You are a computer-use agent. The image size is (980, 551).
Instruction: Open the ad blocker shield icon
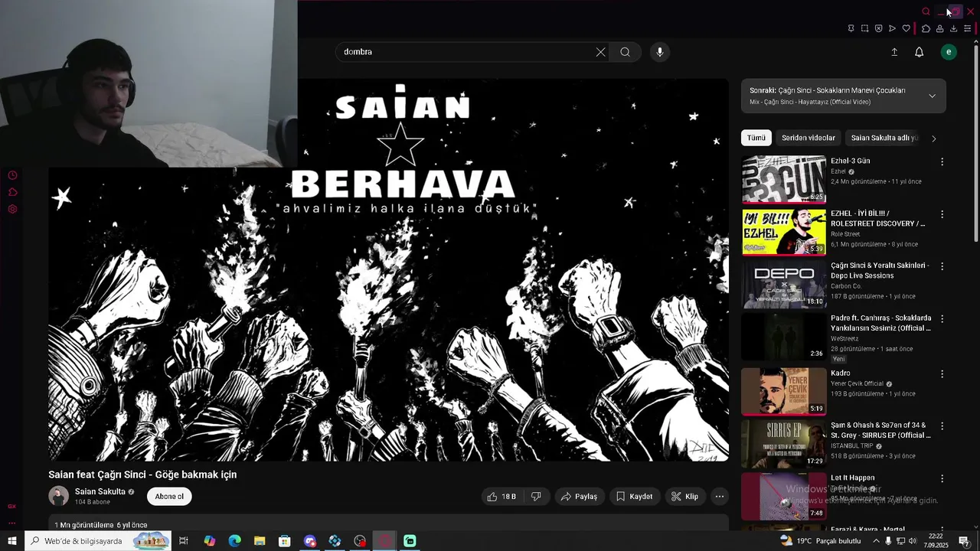coord(878,28)
